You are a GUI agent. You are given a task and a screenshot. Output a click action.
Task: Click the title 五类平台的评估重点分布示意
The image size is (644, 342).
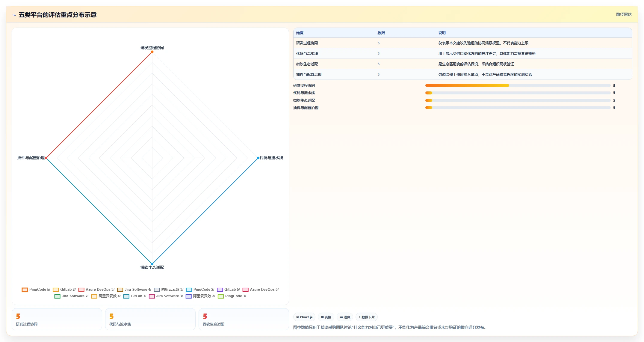click(58, 15)
